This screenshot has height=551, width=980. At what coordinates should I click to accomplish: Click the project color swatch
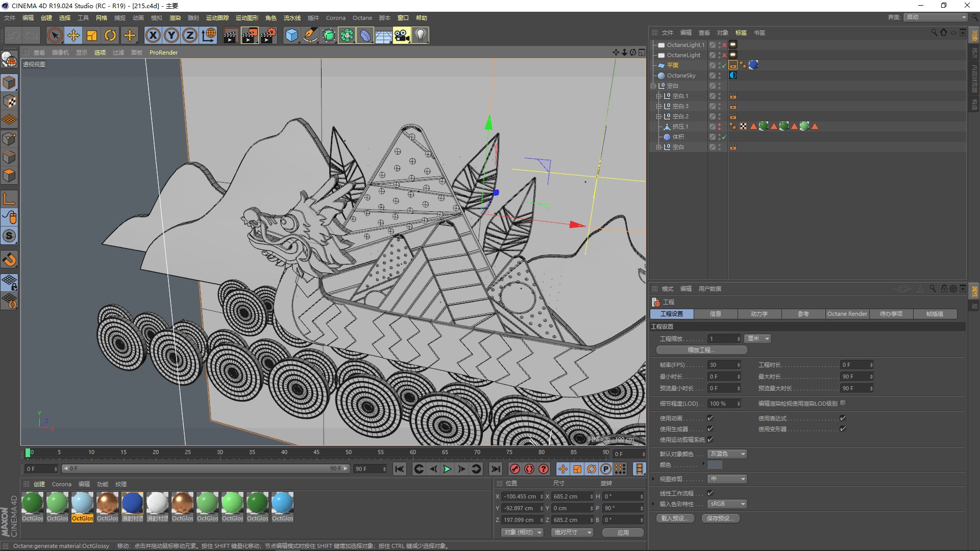point(715,465)
